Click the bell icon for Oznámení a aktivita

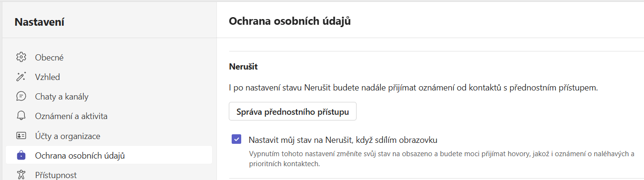(x=21, y=116)
